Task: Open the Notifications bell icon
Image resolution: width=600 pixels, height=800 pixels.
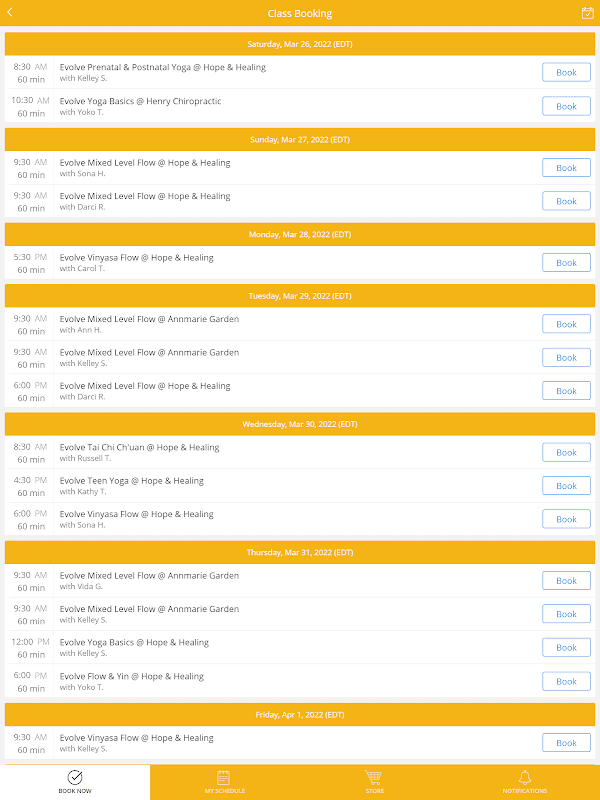Action: [x=524, y=777]
